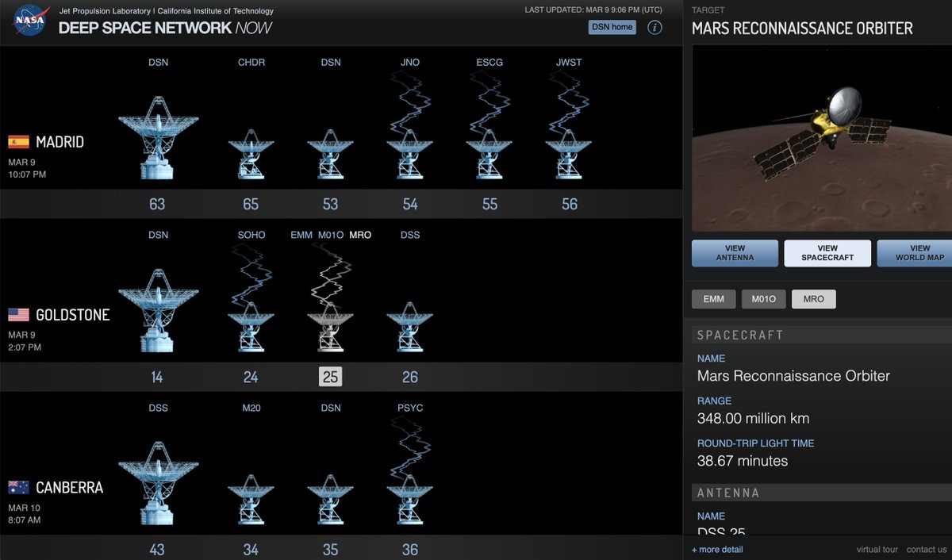Click the NASA logo

click(x=31, y=21)
